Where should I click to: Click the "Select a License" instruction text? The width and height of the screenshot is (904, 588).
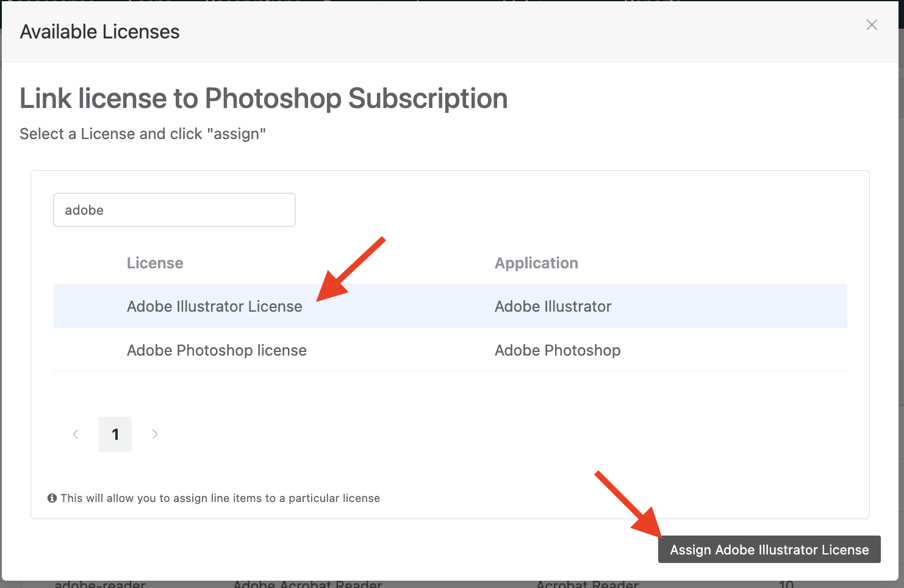[143, 134]
